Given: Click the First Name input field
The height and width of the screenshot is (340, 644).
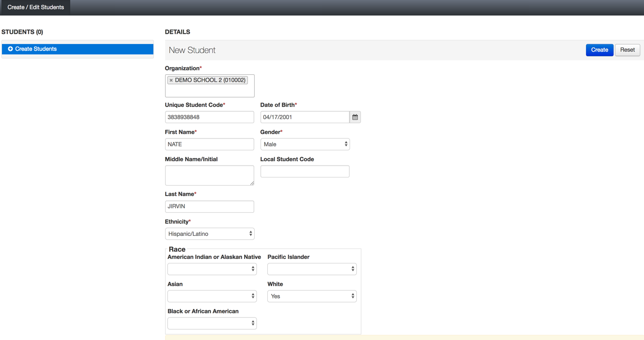Looking at the screenshot, I should (209, 144).
